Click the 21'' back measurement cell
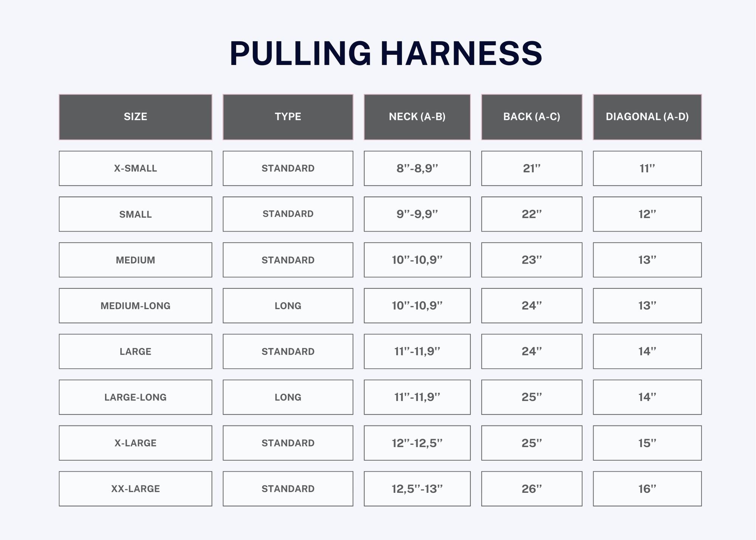 coord(531,168)
